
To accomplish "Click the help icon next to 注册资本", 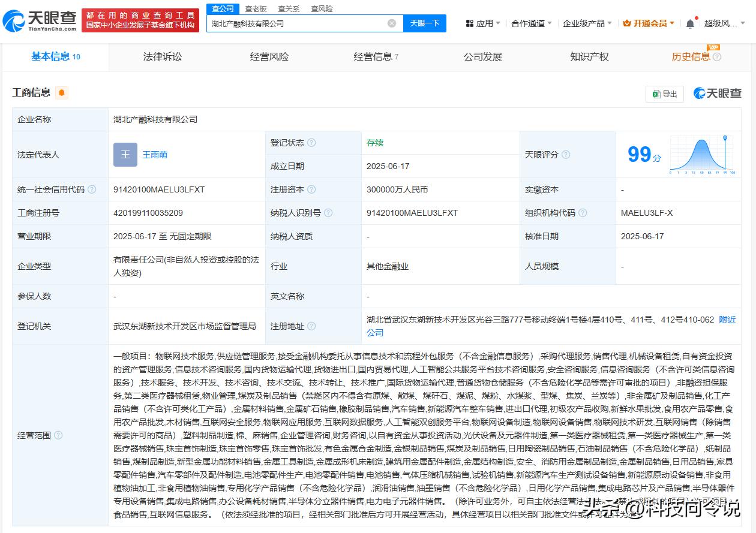I will [311, 189].
